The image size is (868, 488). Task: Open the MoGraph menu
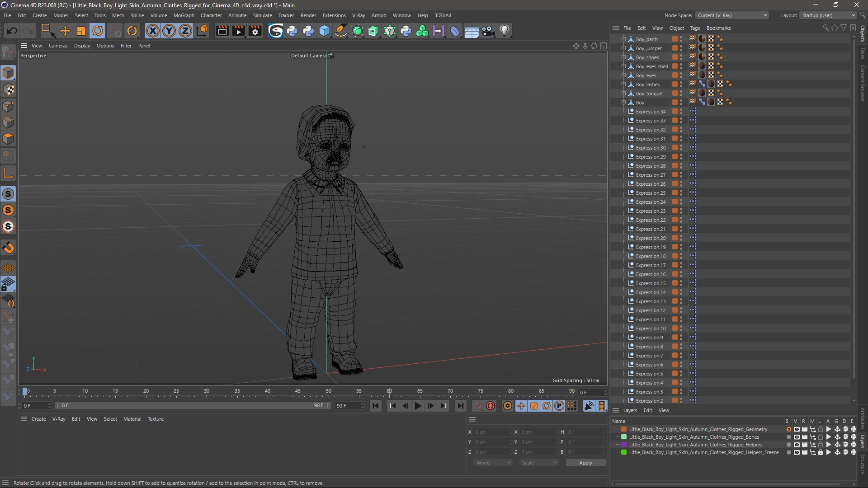pyautogui.click(x=184, y=15)
